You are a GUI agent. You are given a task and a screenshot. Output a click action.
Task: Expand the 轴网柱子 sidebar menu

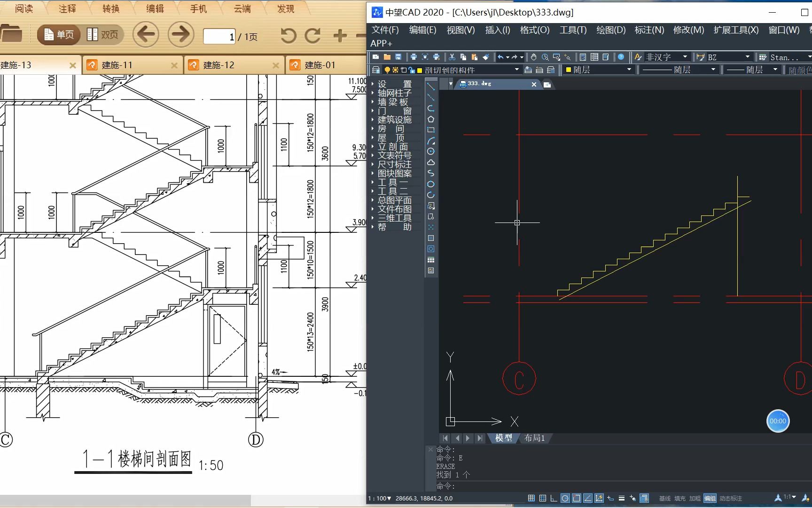coord(394,93)
